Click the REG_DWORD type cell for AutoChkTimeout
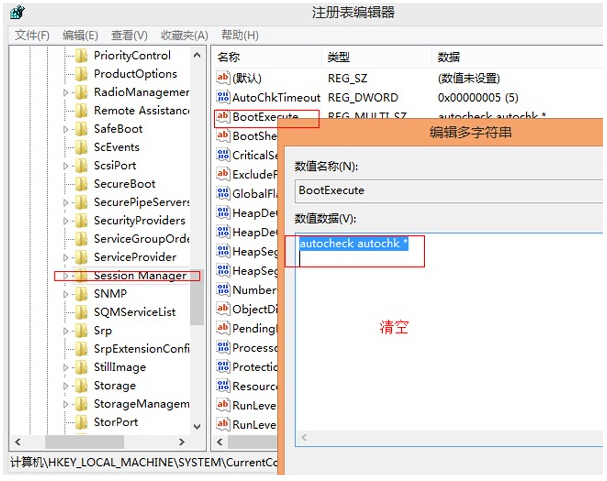Viewport: 607px width, 481px height. [x=363, y=98]
